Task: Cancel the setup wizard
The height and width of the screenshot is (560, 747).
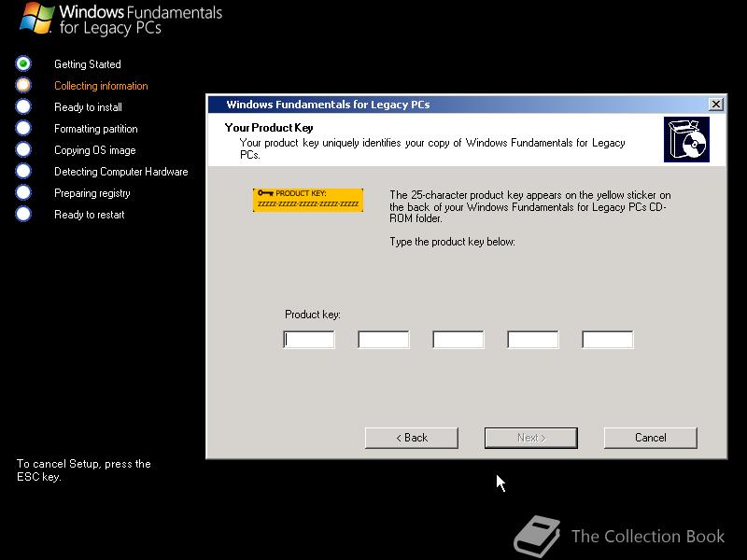Action: (x=650, y=438)
